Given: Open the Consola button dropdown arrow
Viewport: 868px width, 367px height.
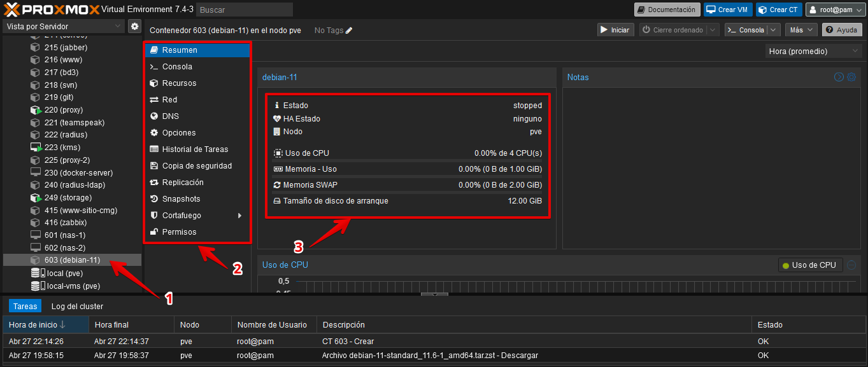Looking at the screenshot, I should tap(774, 30).
